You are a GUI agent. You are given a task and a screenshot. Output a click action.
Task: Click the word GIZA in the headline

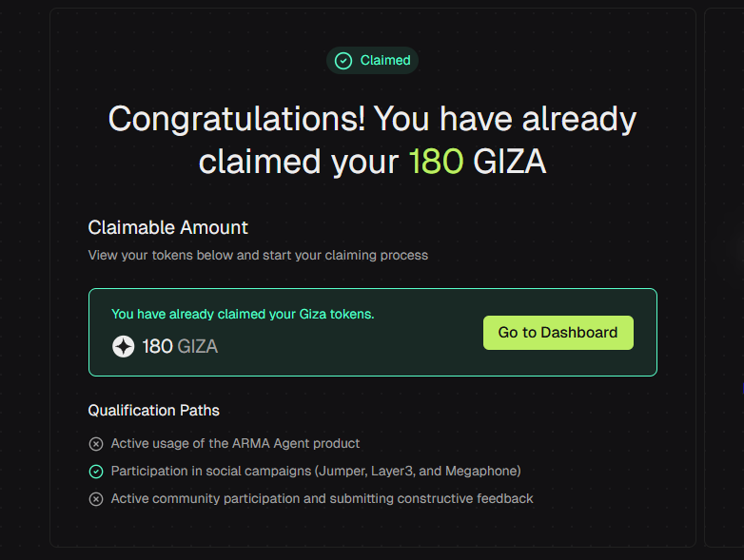509,162
